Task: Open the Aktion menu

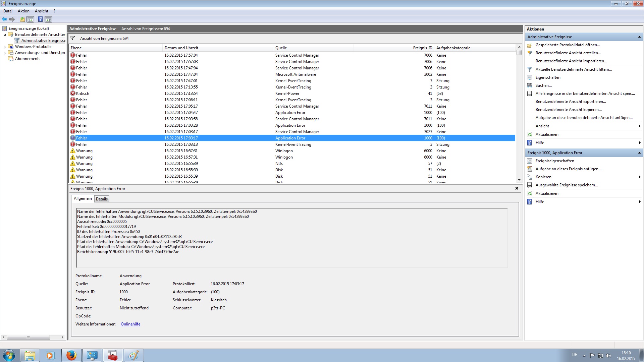Action: 23,11
